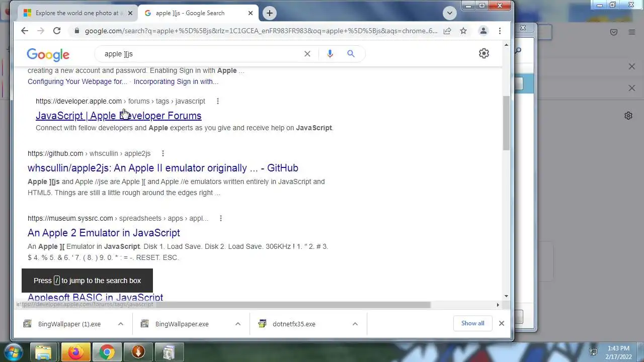644x362 pixels.
Task: Share this page using the address bar icon
Action: point(447,31)
